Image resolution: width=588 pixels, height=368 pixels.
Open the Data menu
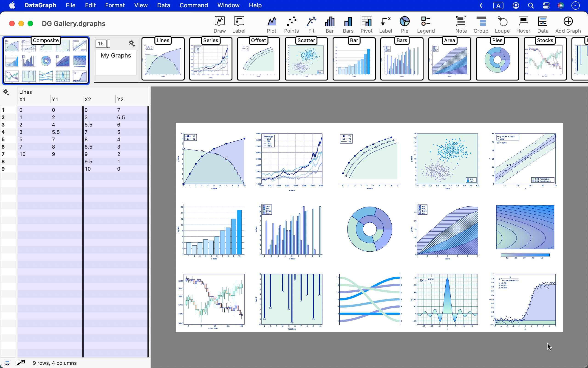coord(164,5)
